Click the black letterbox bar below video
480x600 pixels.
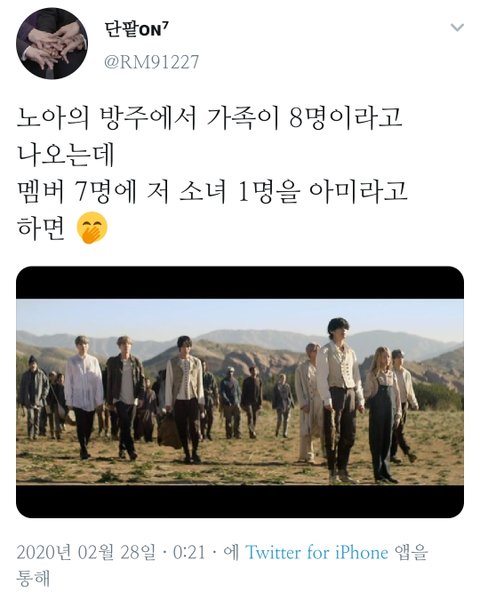coord(240,501)
